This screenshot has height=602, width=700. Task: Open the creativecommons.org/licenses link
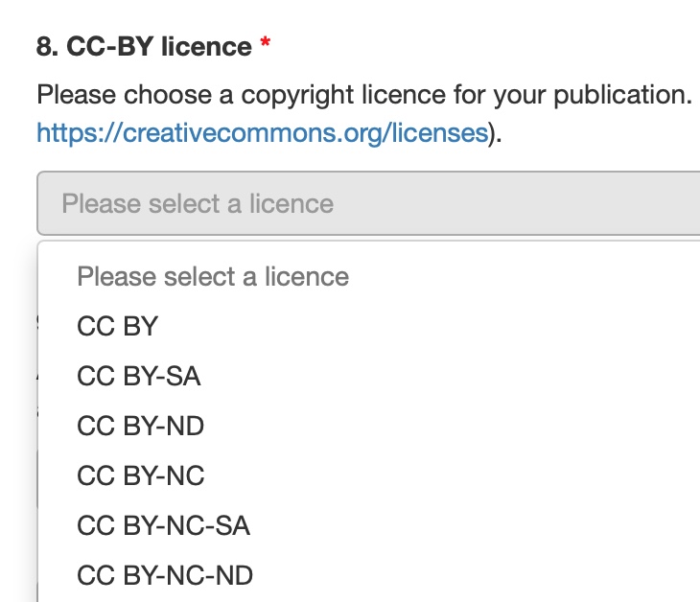click(x=262, y=132)
